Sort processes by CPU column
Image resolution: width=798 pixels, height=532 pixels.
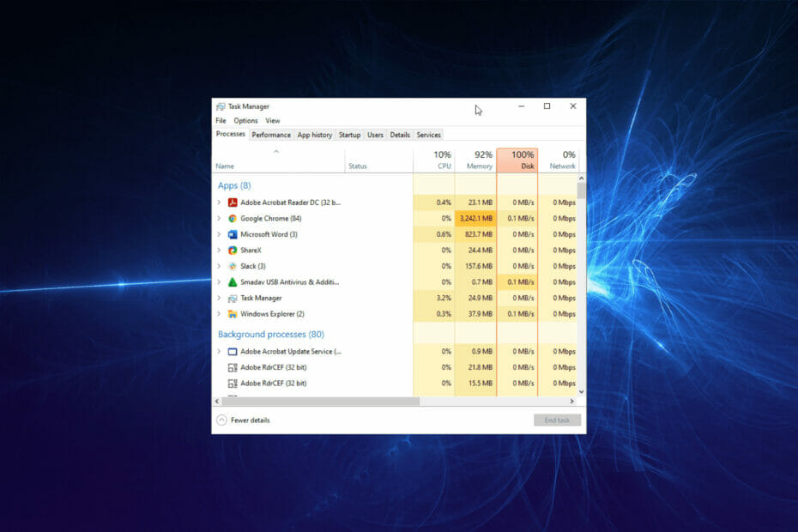433,160
